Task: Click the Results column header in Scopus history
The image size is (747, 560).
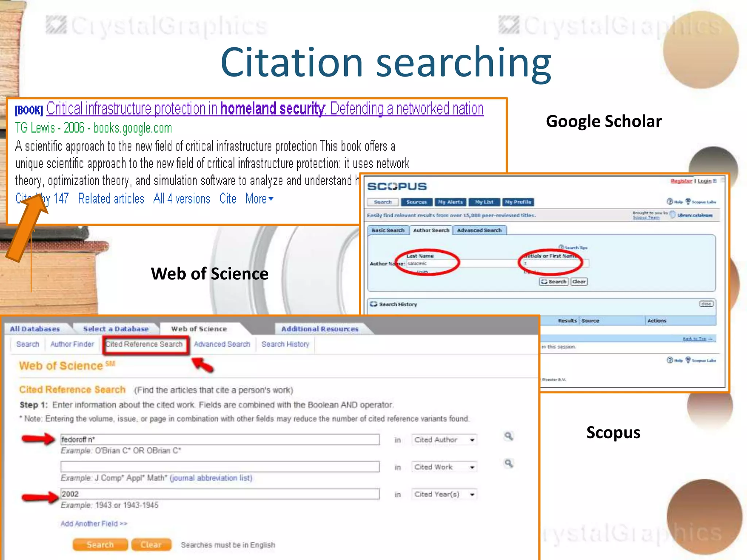Action: (x=567, y=321)
